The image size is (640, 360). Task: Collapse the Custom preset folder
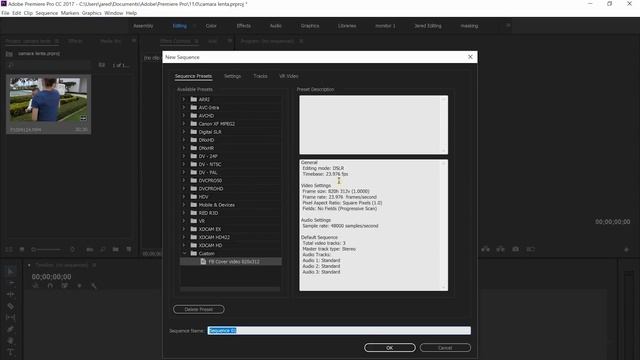coord(184,253)
